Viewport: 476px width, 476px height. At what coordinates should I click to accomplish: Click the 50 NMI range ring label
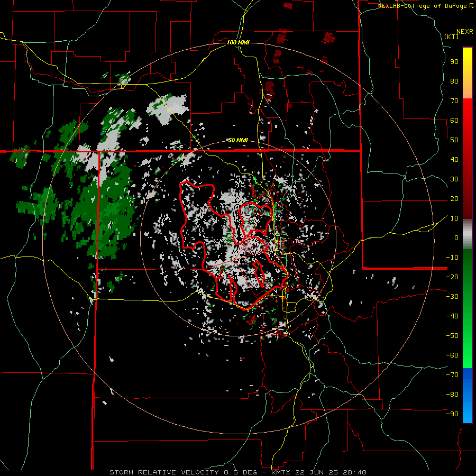coord(238,140)
